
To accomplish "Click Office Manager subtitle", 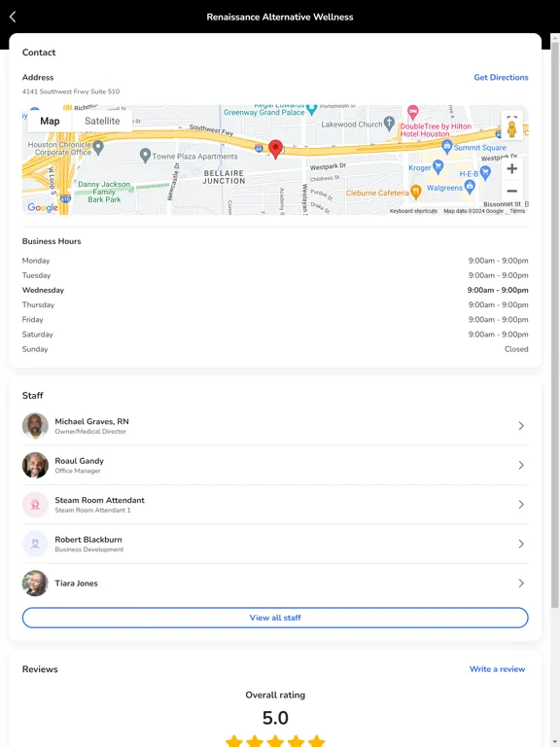I will [78, 471].
